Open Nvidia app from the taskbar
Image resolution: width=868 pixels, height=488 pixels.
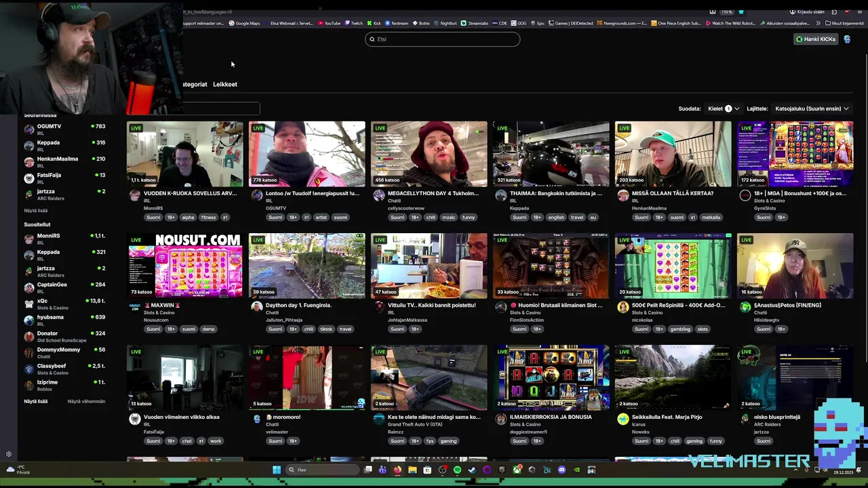tap(576, 470)
